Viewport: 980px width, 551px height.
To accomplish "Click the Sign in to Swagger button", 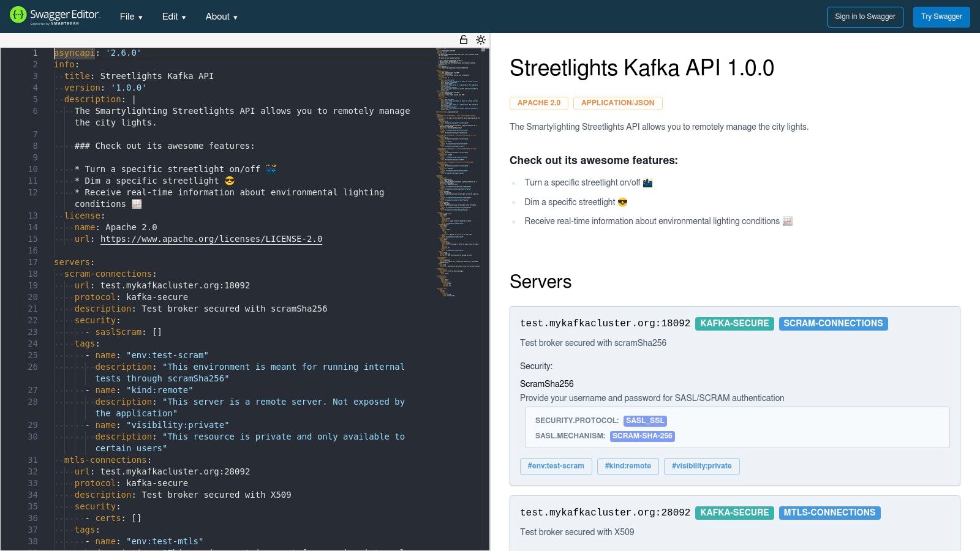I will [865, 17].
